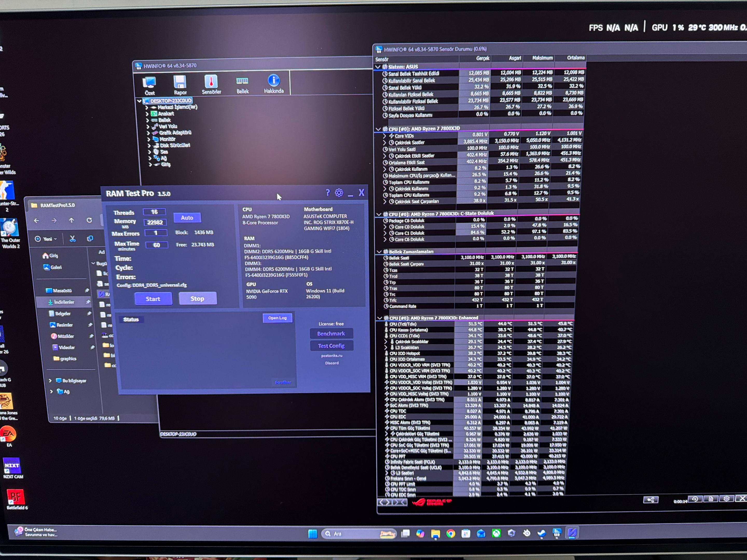This screenshot has width=747, height=560.
Task: Collapse CPU C-State Doluluk sensor group
Action: (379, 214)
